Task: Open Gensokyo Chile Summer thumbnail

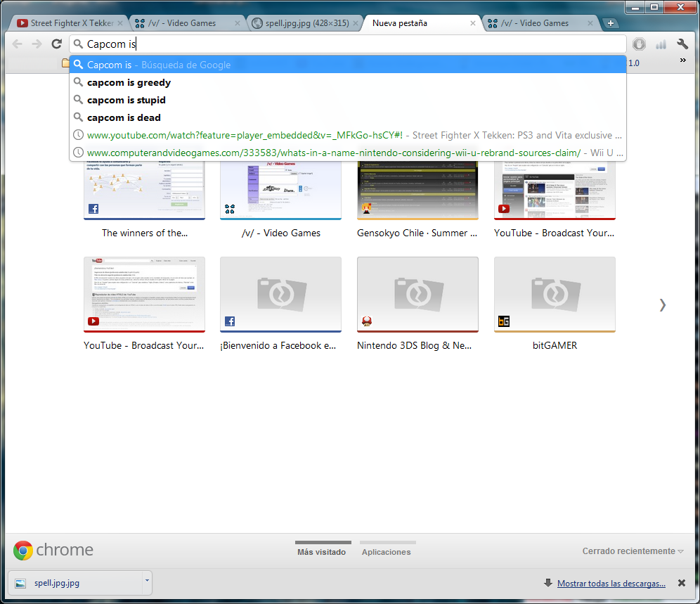Action: (418, 190)
